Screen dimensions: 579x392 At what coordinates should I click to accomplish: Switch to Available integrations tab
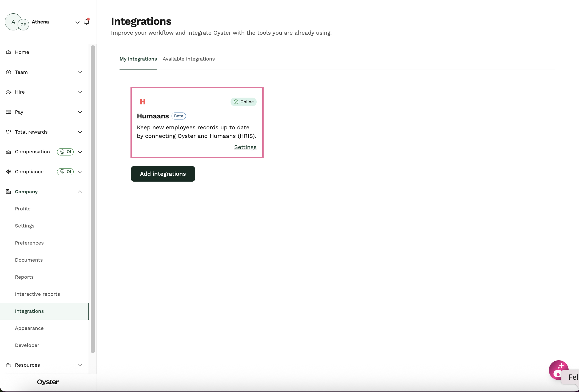(x=189, y=59)
